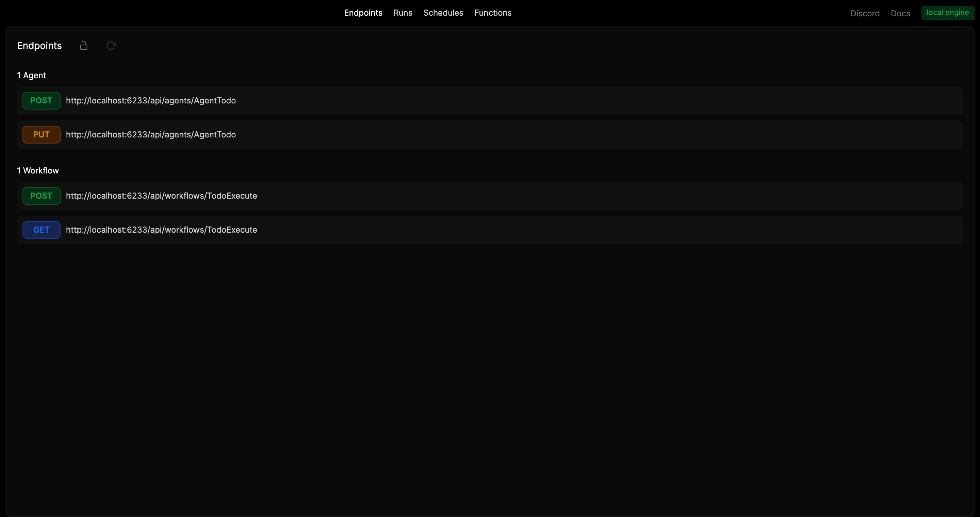Click the 1 Agent section heading

pos(32,75)
